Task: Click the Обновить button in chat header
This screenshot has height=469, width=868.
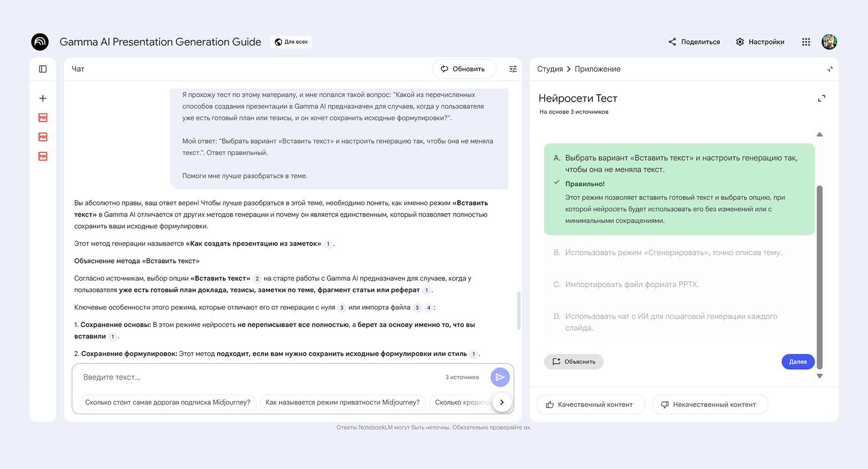Action: coord(464,69)
